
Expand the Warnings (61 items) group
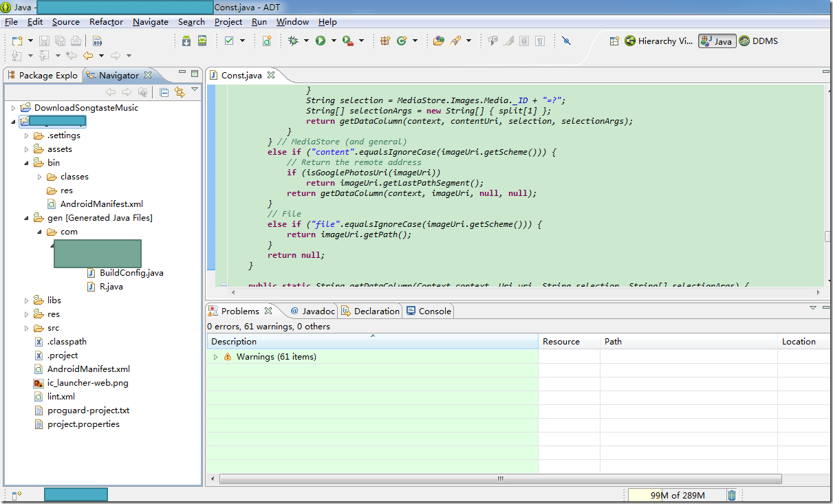[215, 357]
